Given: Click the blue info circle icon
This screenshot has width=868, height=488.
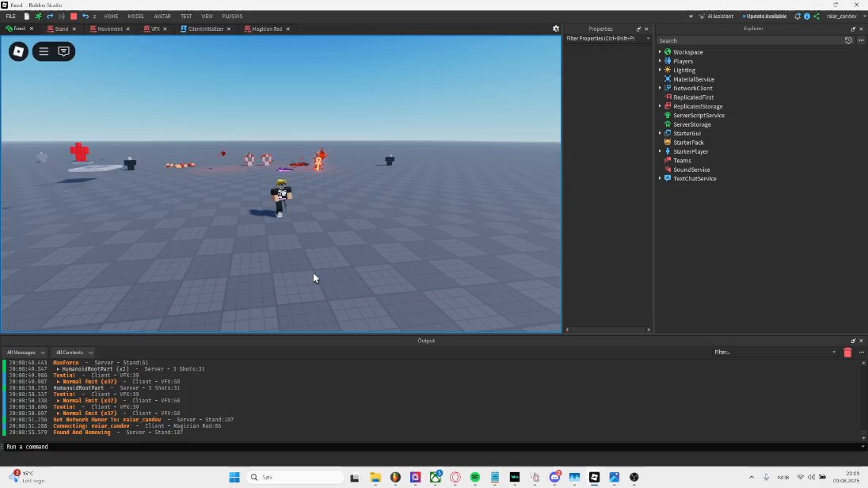Looking at the screenshot, I should click(806, 16).
